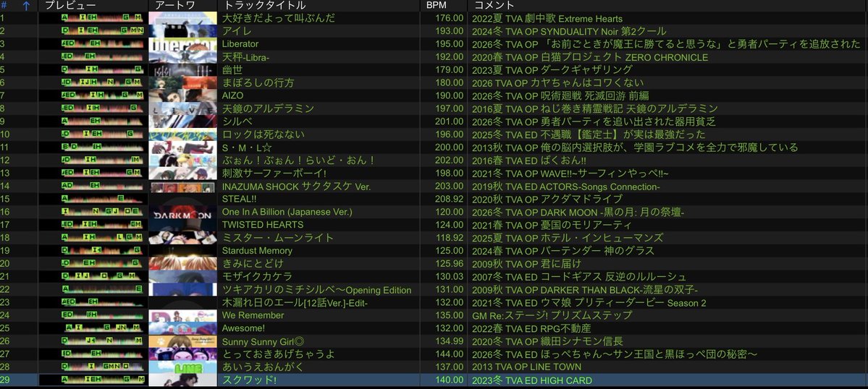Click comment 2020秋 TVA OP アクダマドライブ
The height and width of the screenshot is (389, 868).
coord(547,199)
